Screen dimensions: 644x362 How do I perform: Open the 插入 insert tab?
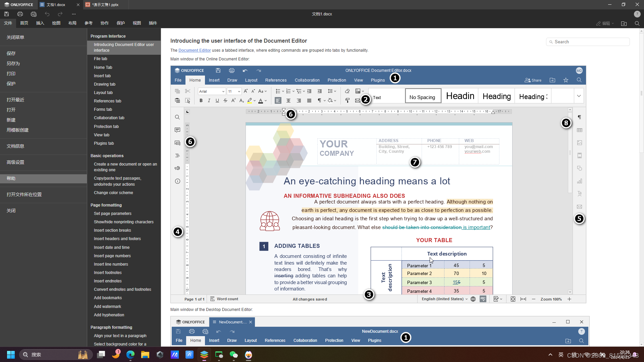pos(40,23)
